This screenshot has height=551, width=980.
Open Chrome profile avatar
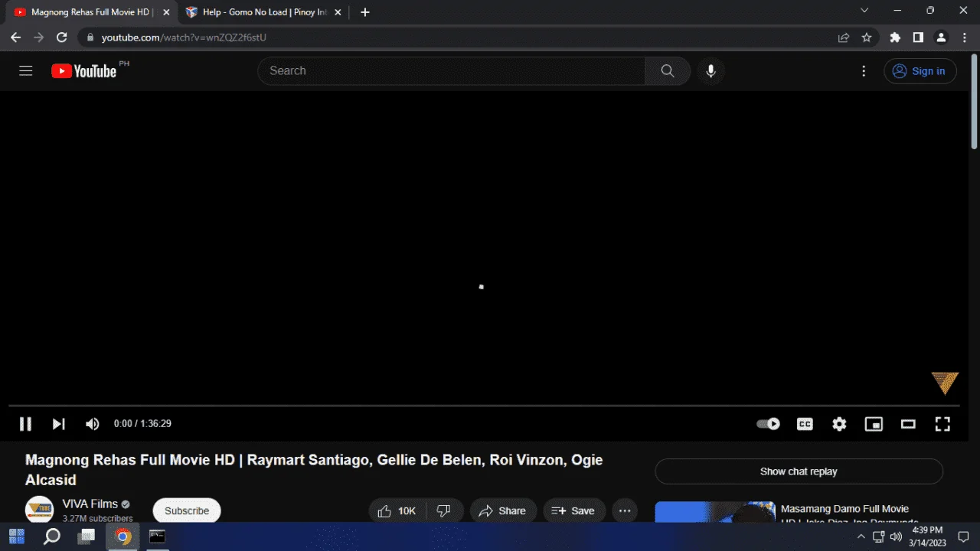[941, 37]
